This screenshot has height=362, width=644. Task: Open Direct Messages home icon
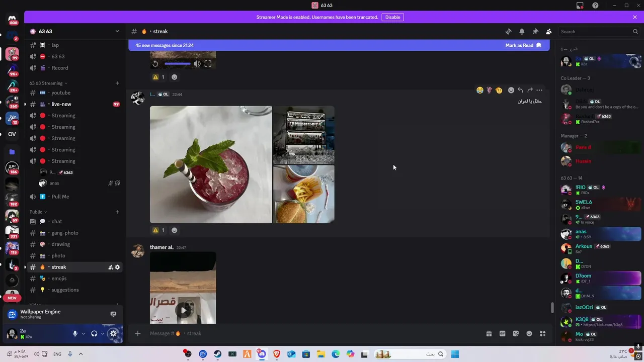point(12,19)
